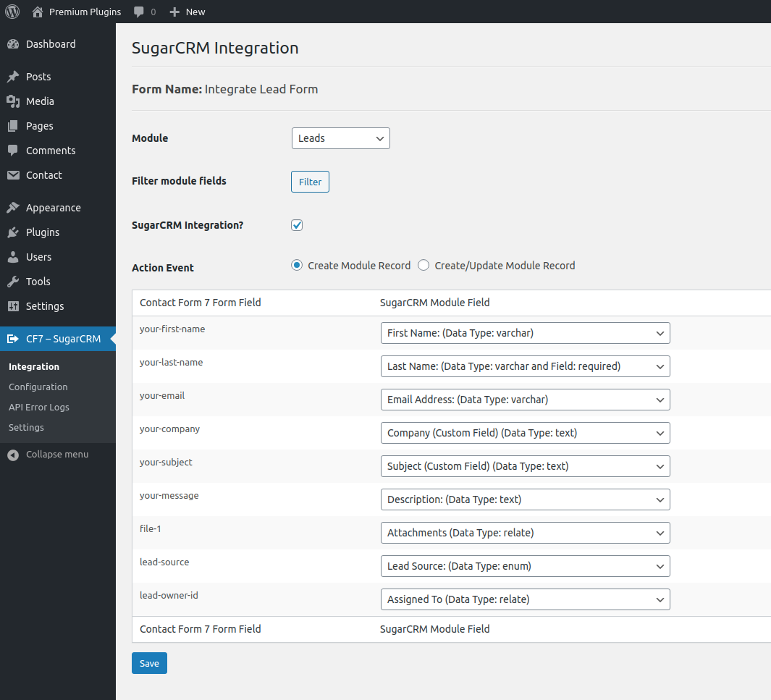Uncheck the SugarCRM Integration checkbox
This screenshot has width=771, height=700.
pos(297,225)
